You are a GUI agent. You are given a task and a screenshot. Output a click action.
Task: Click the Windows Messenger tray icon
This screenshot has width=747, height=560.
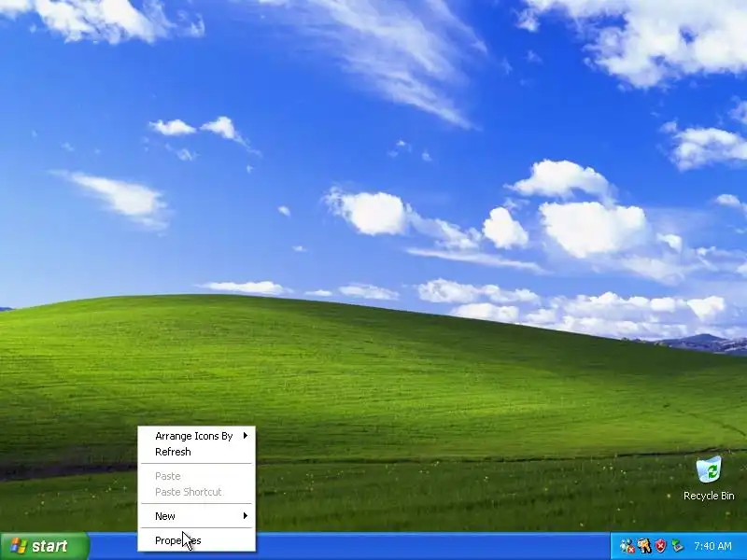(627, 546)
